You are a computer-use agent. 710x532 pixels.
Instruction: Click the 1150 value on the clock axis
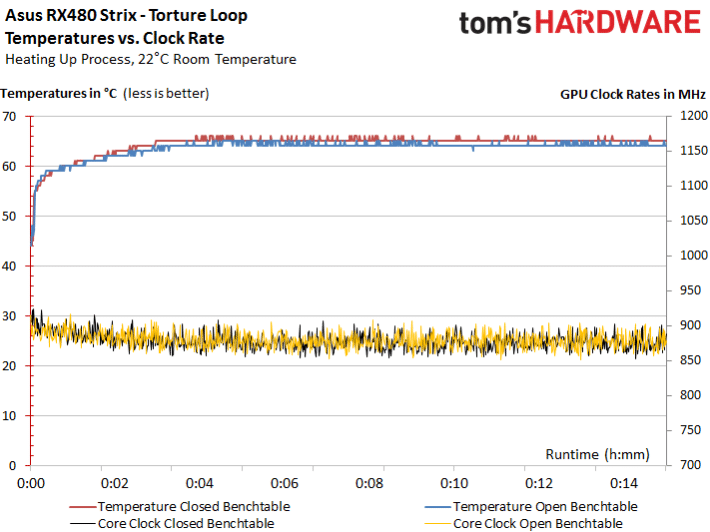(x=694, y=151)
